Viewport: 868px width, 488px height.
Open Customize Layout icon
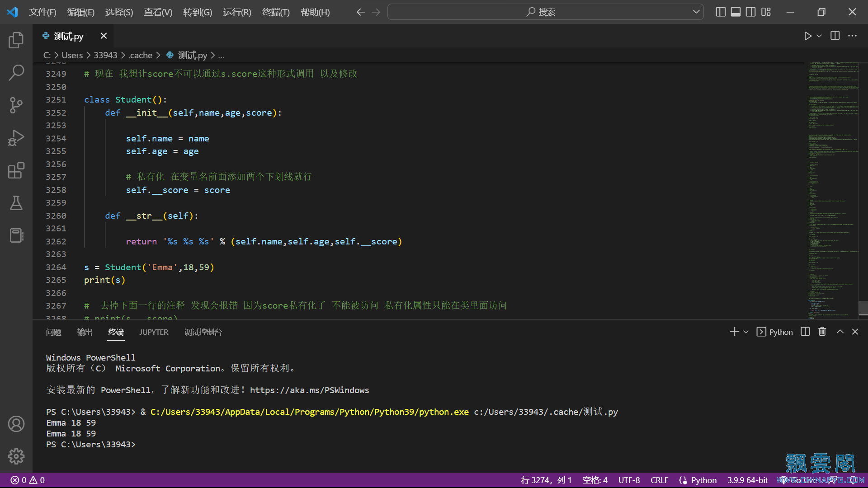tap(766, 12)
